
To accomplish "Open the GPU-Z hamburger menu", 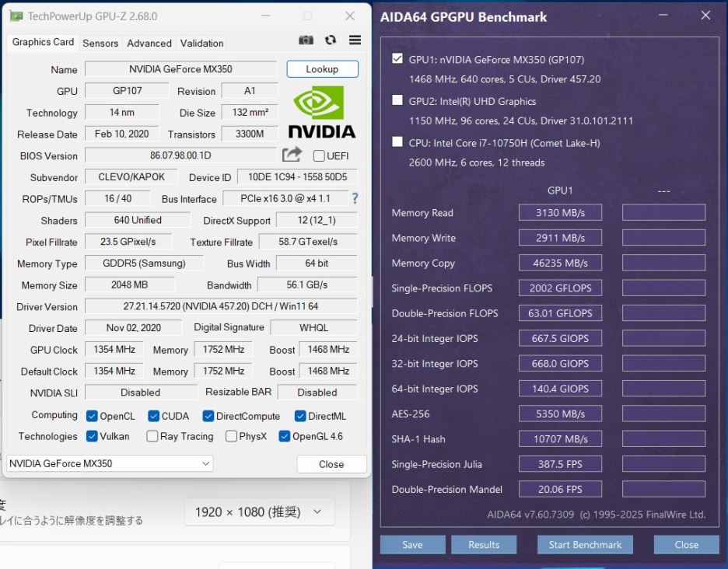I will (x=355, y=40).
